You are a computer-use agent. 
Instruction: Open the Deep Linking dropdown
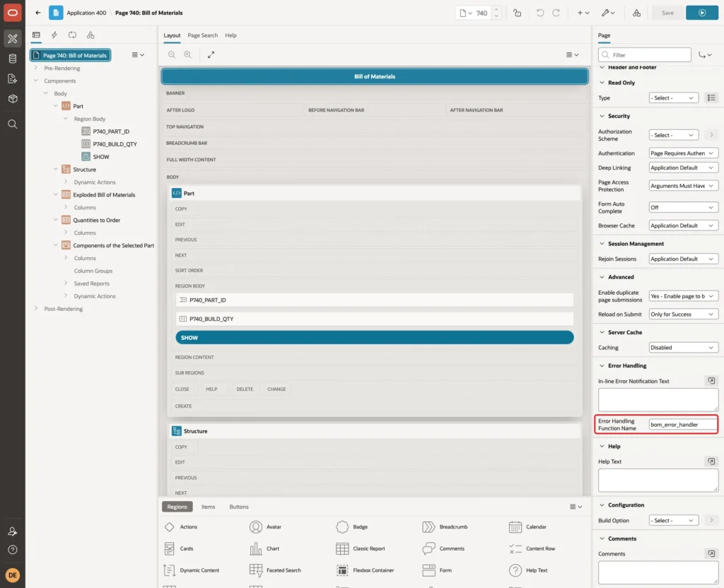684,167
